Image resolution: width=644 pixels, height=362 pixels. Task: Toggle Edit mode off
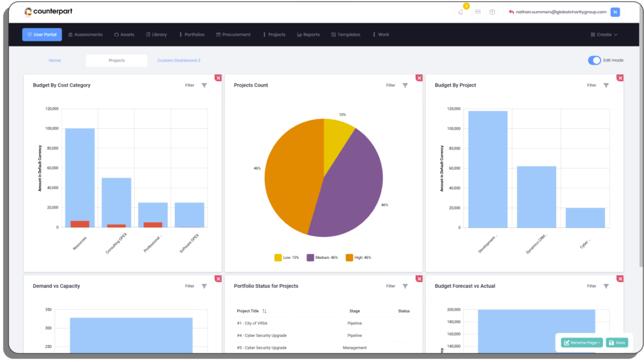click(x=595, y=58)
